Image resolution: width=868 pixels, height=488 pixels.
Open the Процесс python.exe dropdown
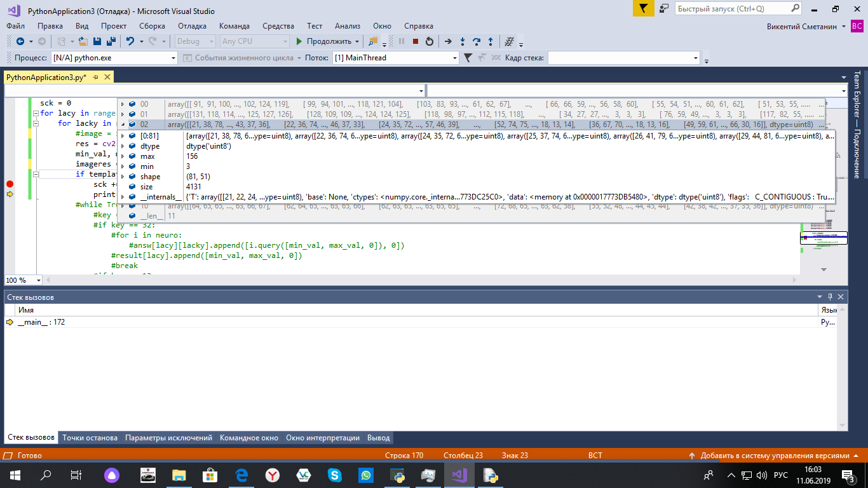pyautogui.click(x=173, y=58)
